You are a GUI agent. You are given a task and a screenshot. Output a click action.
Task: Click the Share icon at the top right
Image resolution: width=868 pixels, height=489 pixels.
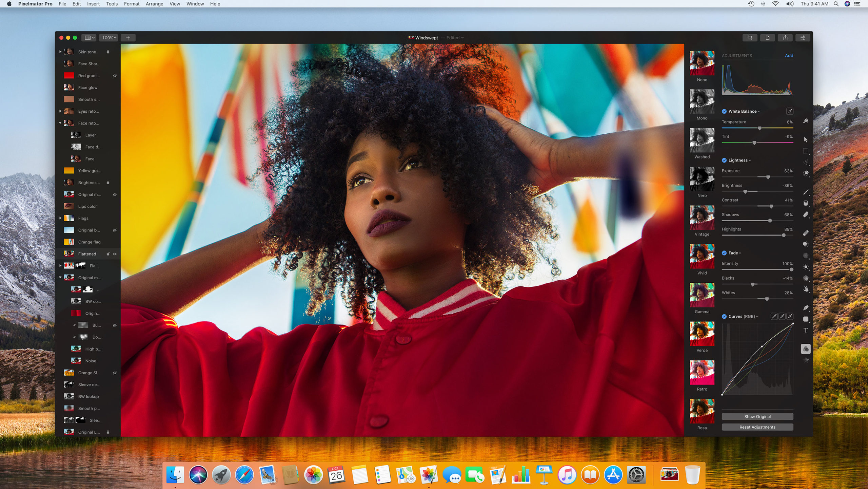pyautogui.click(x=786, y=38)
